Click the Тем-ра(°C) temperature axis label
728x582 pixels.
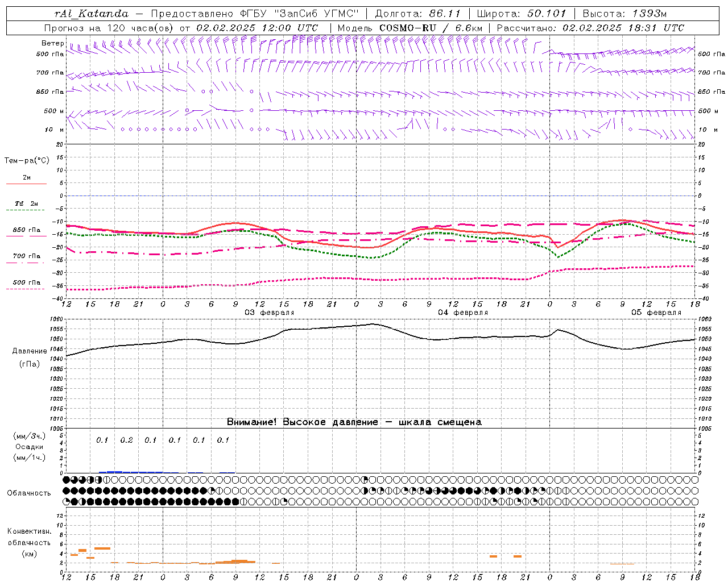coord(27,161)
